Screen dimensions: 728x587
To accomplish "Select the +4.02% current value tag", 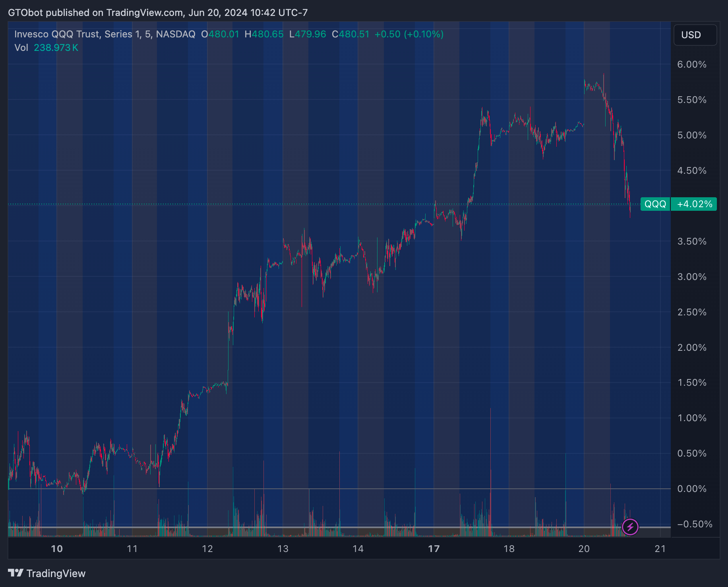I will 694,204.
